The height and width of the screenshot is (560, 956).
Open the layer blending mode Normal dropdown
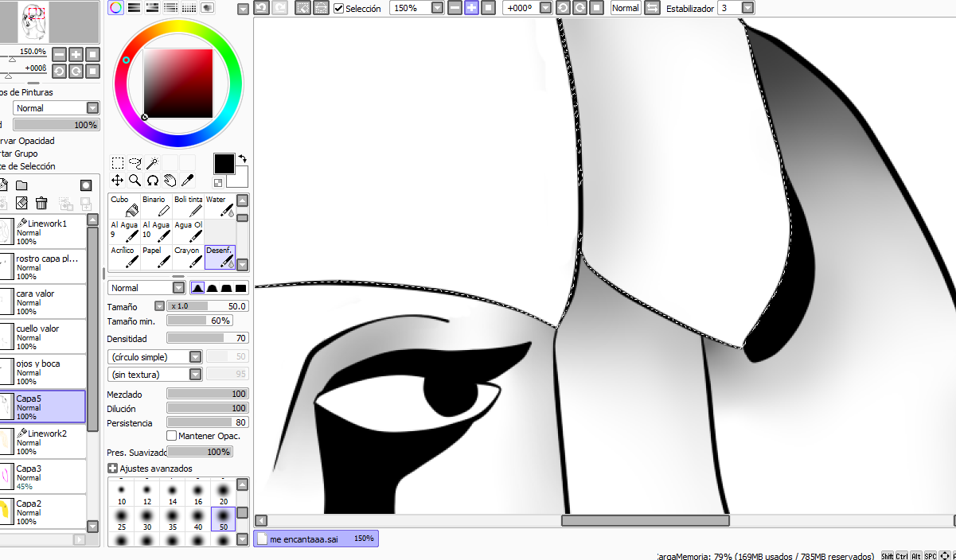93,108
